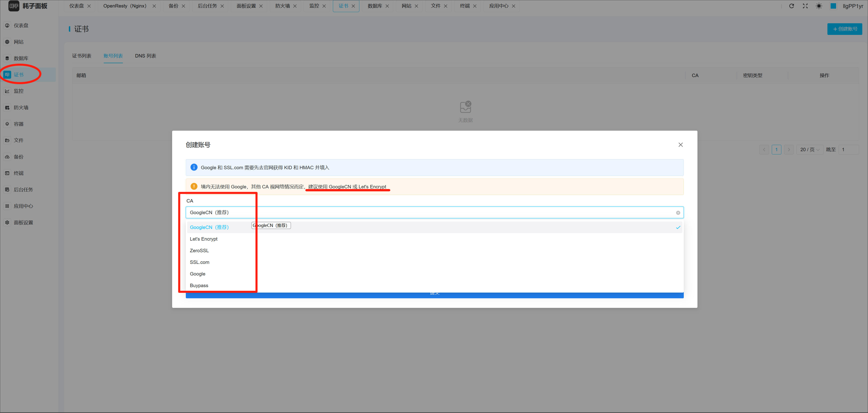Open 证书 in the sidebar
868x413 pixels.
[28, 75]
